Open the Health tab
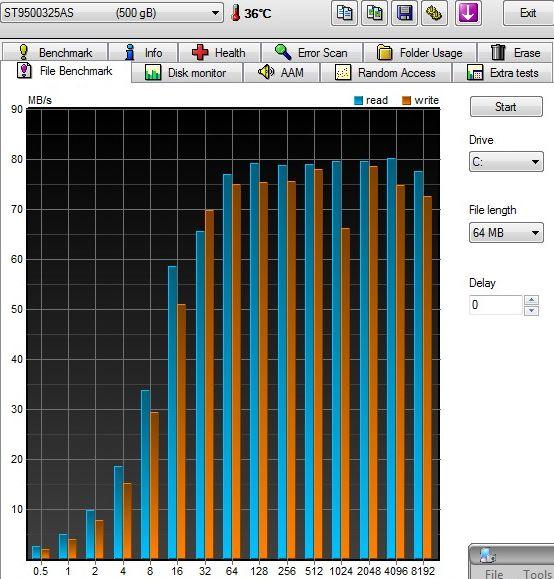Viewport: 554px width, 579px height. click(220, 52)
